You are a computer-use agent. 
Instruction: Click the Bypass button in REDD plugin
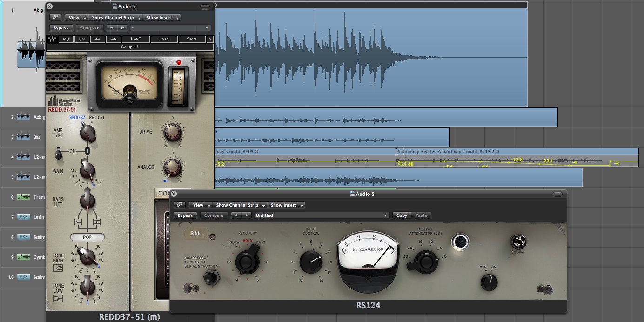tap(61, 28)
